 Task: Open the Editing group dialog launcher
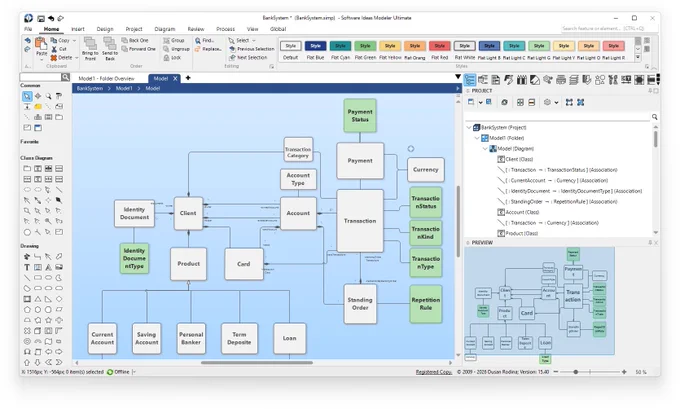tap(272, 66)
